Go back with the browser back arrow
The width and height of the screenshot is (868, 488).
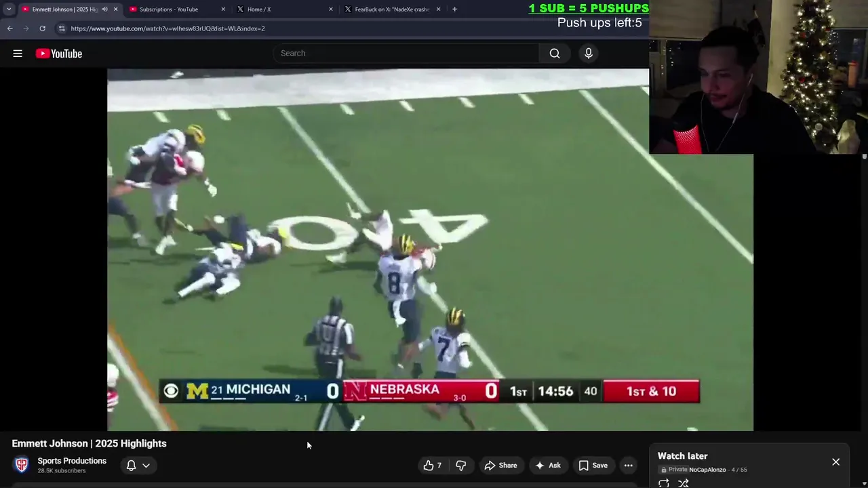tap(9, 28)
